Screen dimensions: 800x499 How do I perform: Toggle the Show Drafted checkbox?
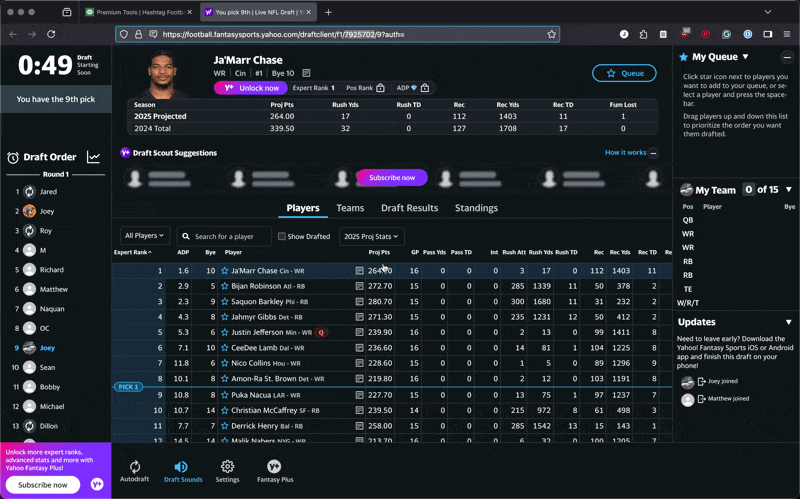point(282,236)
